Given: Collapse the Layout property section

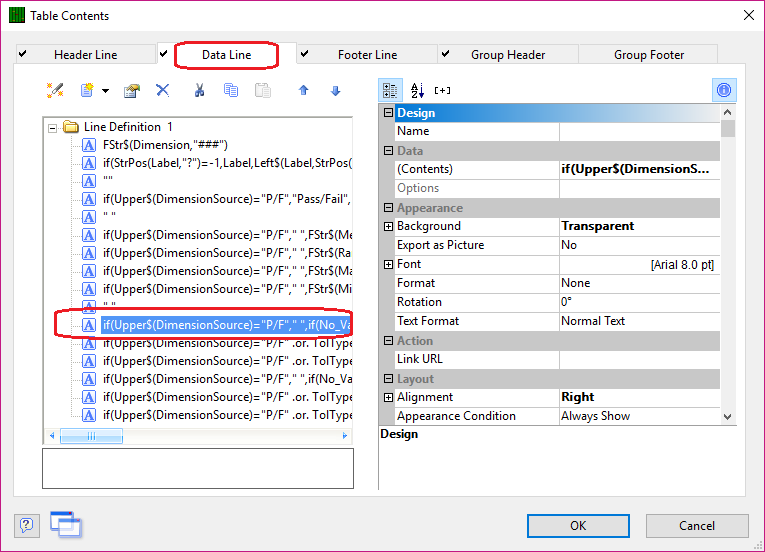Looking at the screenshot, I should (x=388, y=379).
